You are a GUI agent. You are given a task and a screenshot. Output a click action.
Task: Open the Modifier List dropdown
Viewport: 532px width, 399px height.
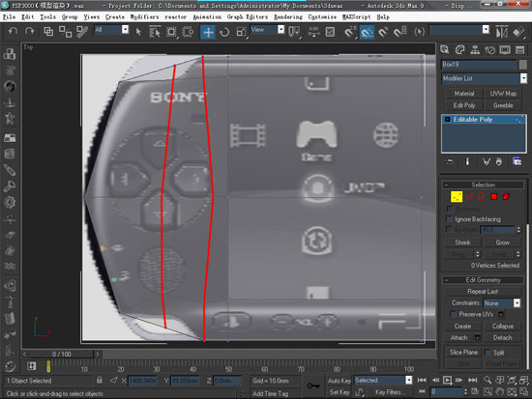pos(523,78)
